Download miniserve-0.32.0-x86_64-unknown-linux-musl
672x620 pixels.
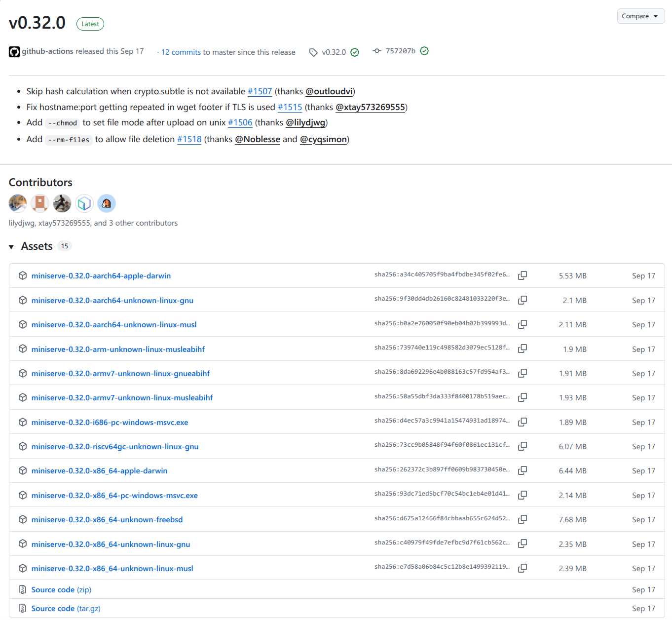coord(112,569)
